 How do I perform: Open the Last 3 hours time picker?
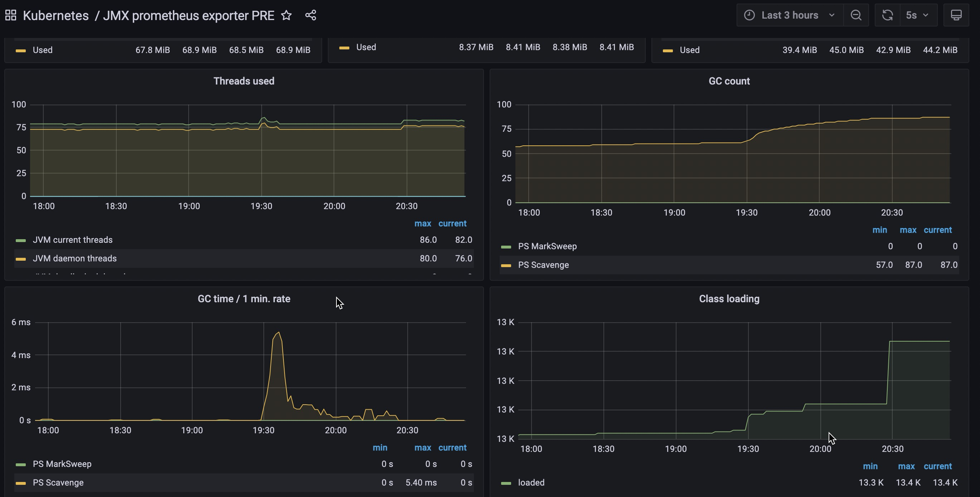point(790,15)
